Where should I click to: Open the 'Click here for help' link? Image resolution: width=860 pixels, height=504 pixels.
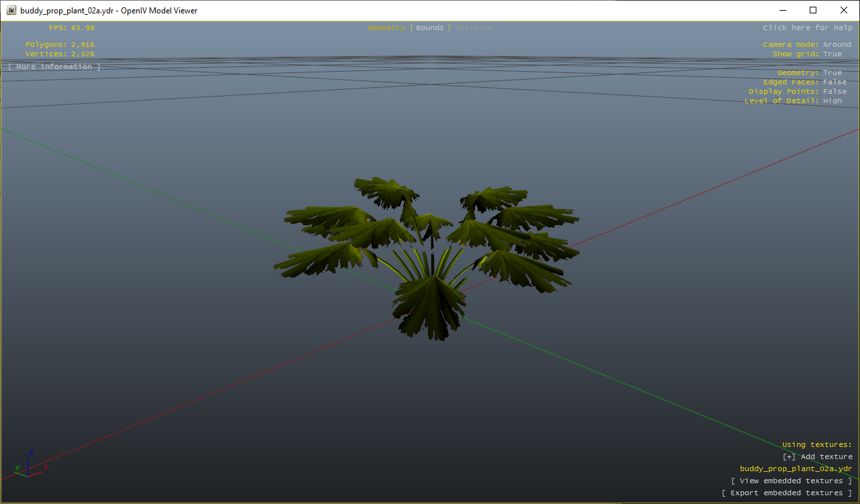tap(808, 28)
